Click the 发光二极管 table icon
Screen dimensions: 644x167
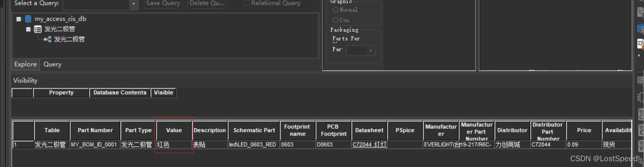(38, 29)
